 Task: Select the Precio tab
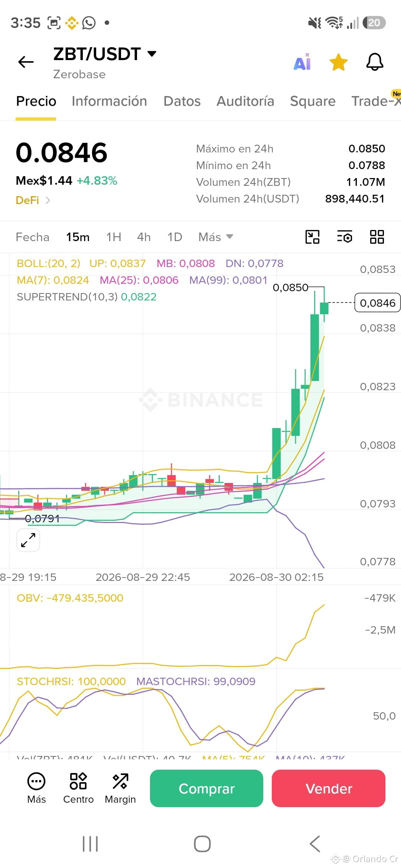pos(36,101)
